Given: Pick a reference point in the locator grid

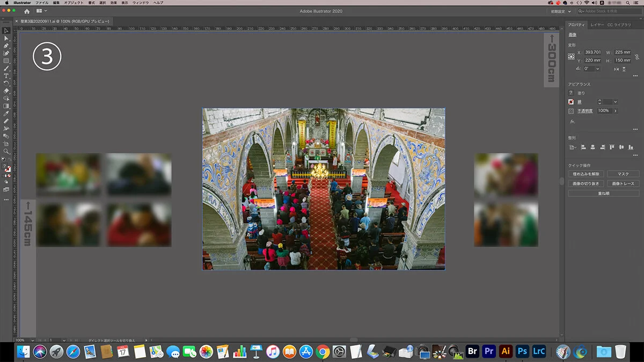Looking at the screenshot, I should coord(571,56).
